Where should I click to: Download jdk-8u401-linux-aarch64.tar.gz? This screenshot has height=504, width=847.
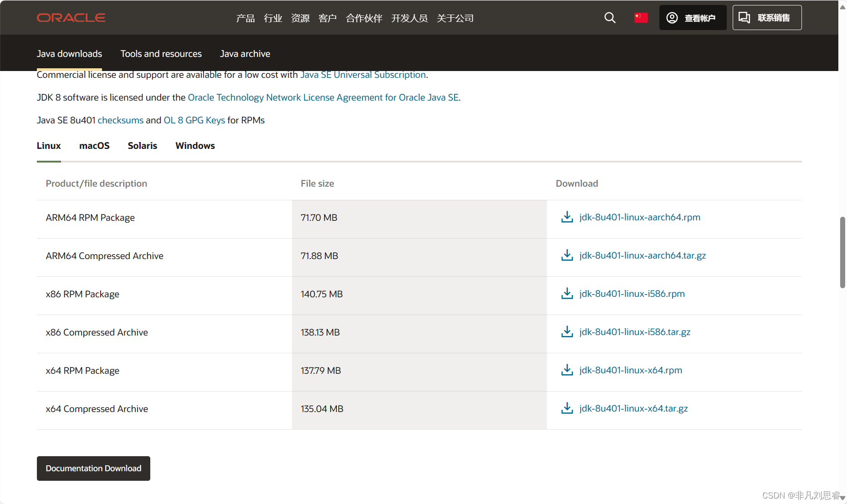click(643, 255)
